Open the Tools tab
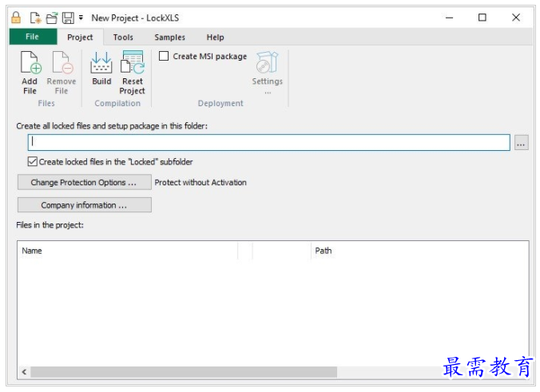This screenshot has width=540, height=392. [123, 38]
